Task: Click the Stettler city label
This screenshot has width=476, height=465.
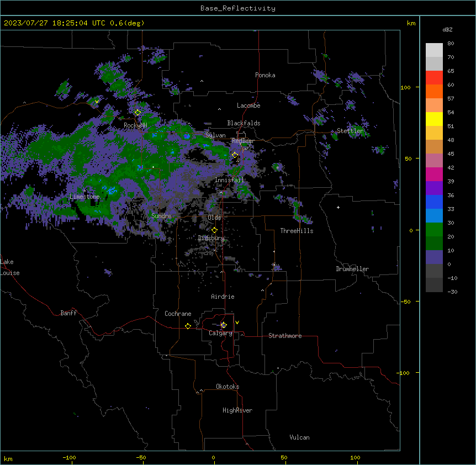Action: (350, 131)
